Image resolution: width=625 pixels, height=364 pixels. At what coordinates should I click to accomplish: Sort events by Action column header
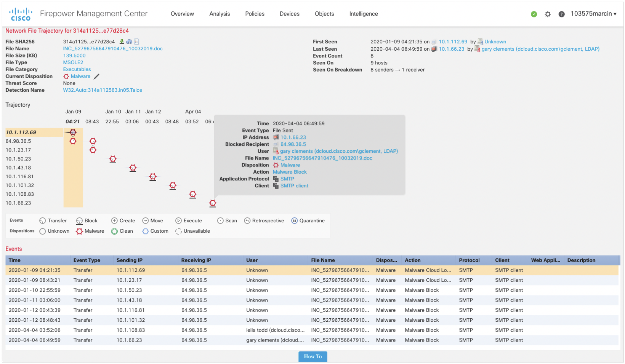pyautogui.click(x=429, y=260)
